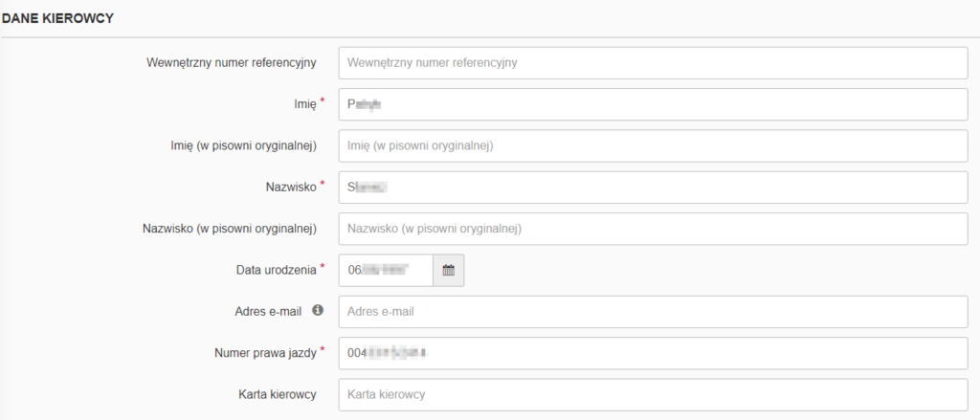This screenshot has width=980, height=420.
Task: Click the Numer prawa jazdy label
Action: coord(265,353)
